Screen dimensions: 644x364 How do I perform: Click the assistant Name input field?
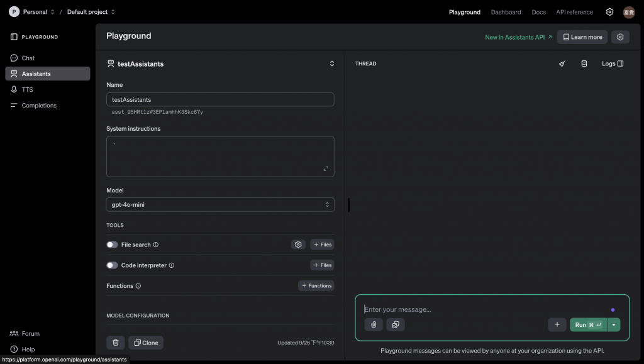click(220, 99)
